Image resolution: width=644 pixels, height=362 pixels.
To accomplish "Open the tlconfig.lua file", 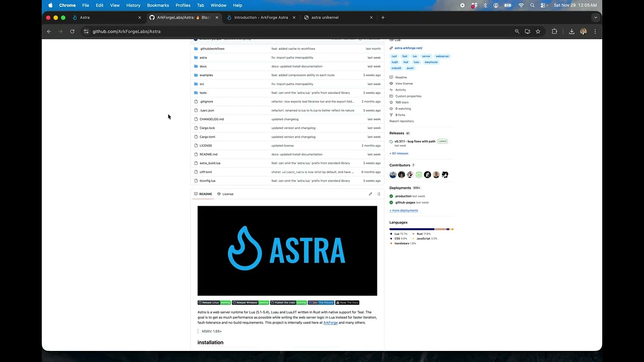I will point(207,180).
